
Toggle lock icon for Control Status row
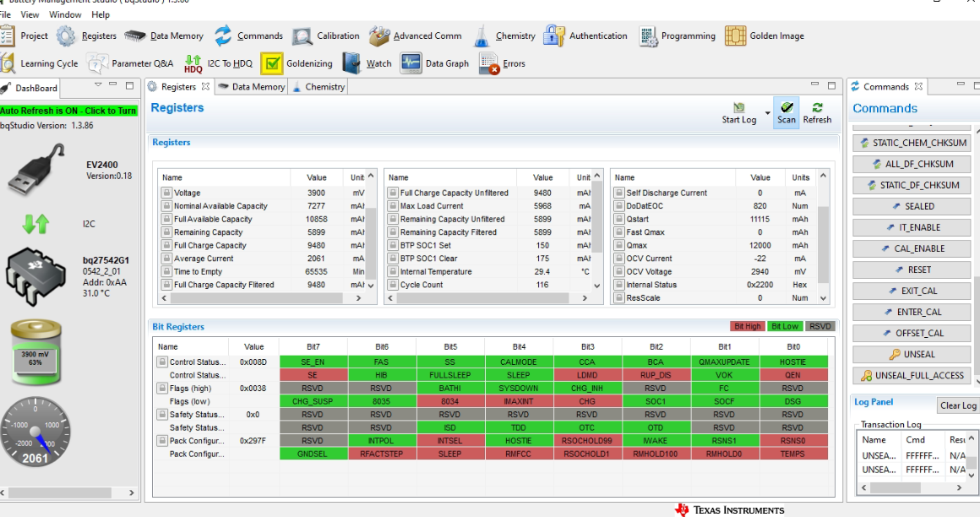(162, 362)
